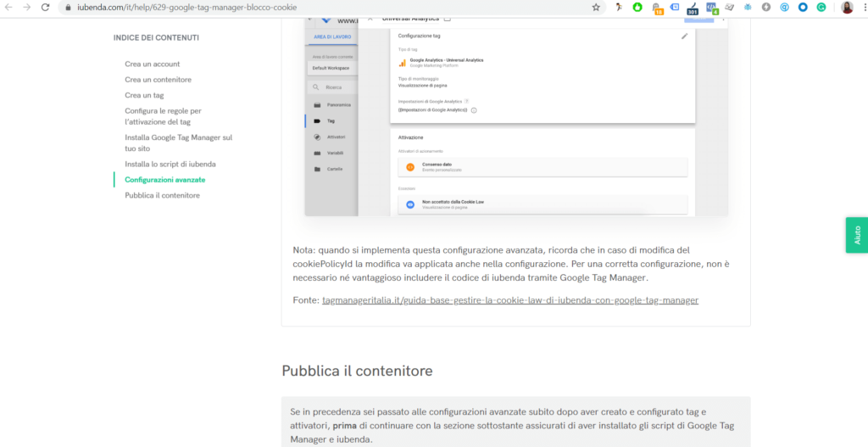Click the blue eye Non accettato icon

tap(410, 204)
